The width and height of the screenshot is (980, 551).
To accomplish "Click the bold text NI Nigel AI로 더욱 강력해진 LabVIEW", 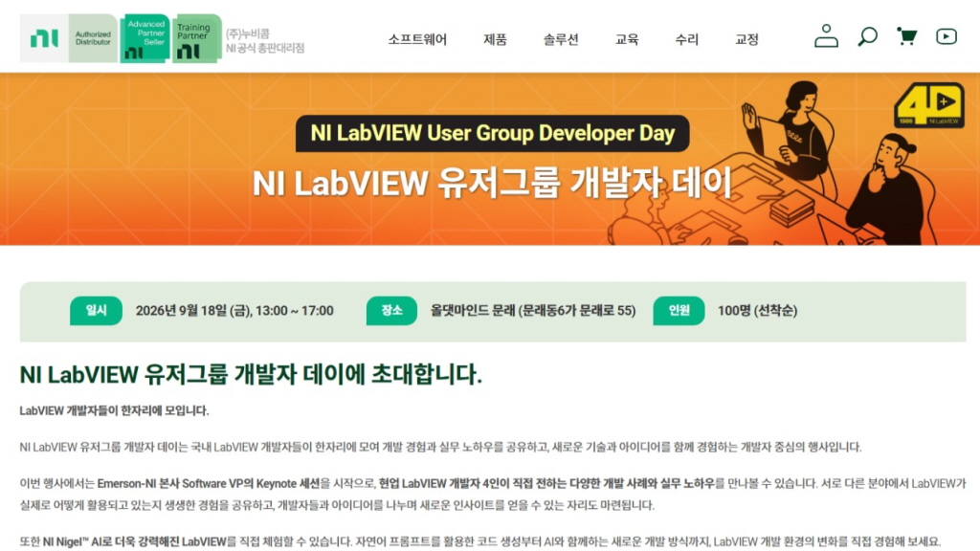I will pos(134,541).
